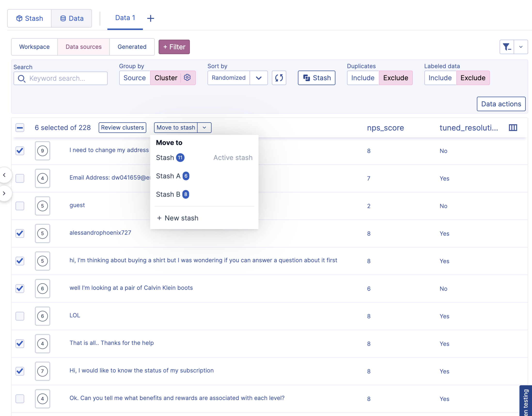Click the left chevron panel arrow
This screenshot has width=532, height=416.
pos(4,175)
